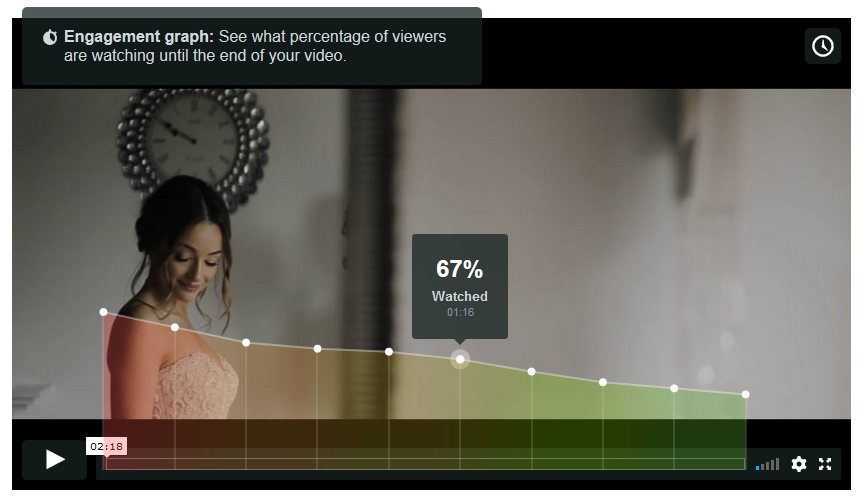Image resolution: width=858 pixels, height=497 pixels.
Task: Click the play button
Action: [54, 459]
